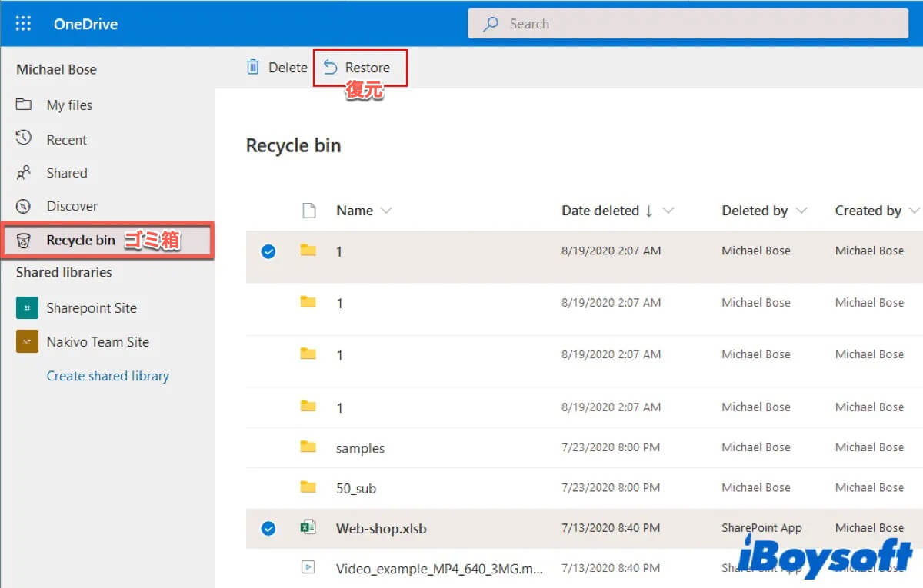Click the Web-shop.xlsb 7/13/2020 8:40 PM date
923x588 pixels.
tap(611, 528)
